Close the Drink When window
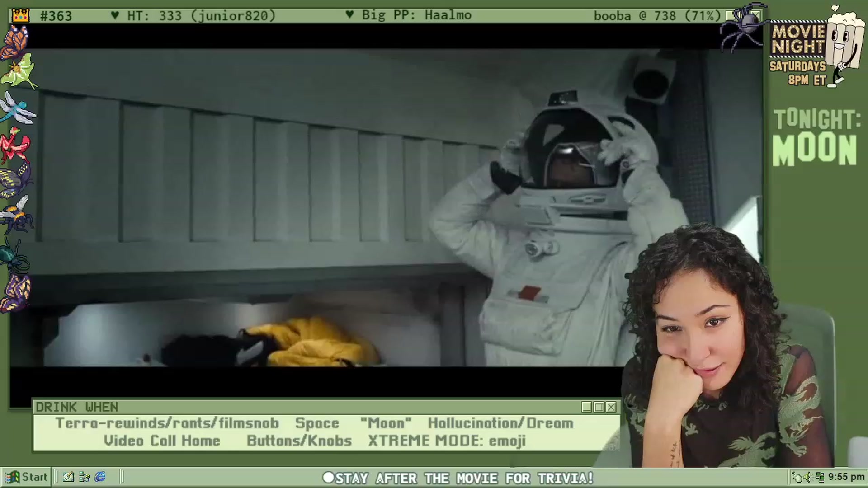The image size is (868, 488). click(x=611, y=407)
